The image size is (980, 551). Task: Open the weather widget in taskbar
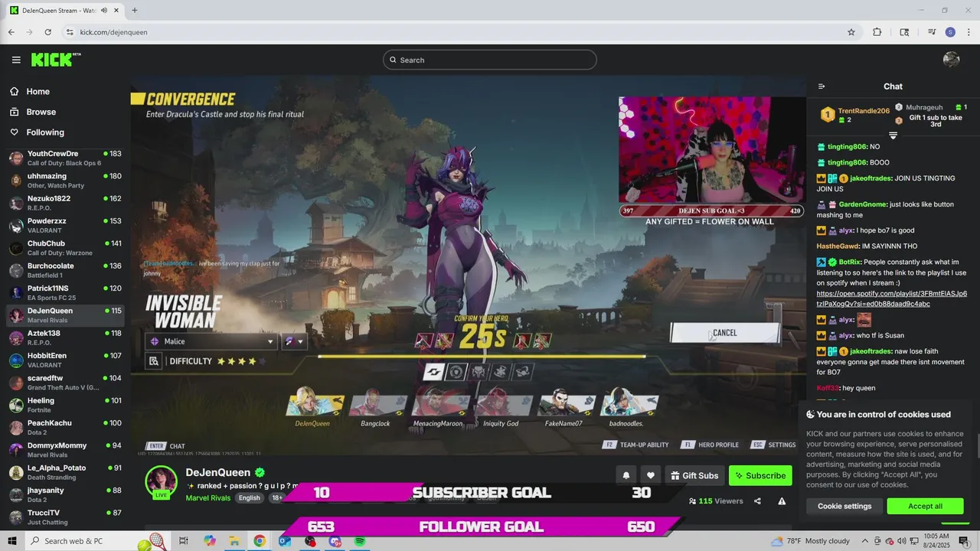click(x=811, y=541)
